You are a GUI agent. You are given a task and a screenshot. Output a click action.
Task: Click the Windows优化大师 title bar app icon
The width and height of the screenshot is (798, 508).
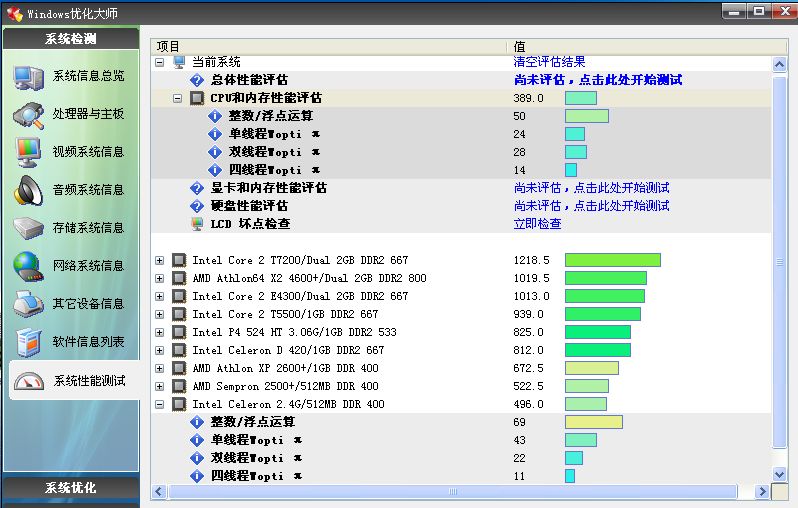(15, 14)
